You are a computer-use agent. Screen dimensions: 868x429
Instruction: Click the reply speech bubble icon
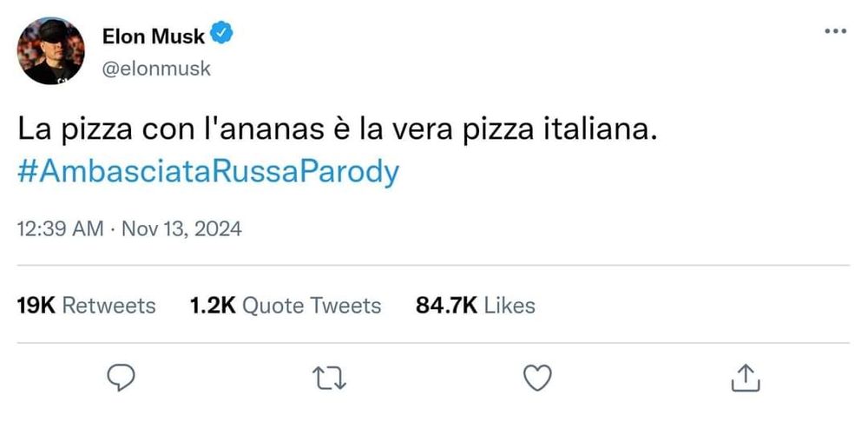click(x=119, y=377)
